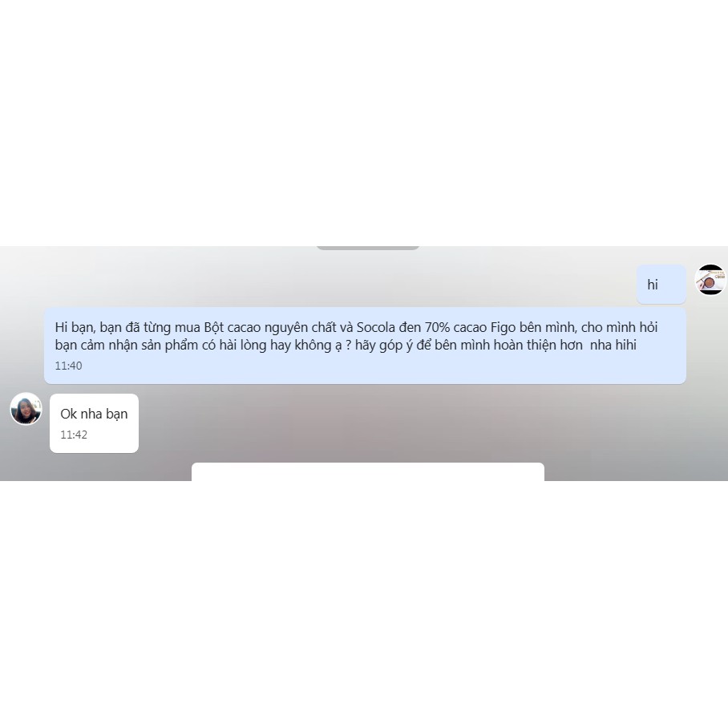728x728 pixels.
Task: Click the word 'Figo' in the message
Action: 503,328
